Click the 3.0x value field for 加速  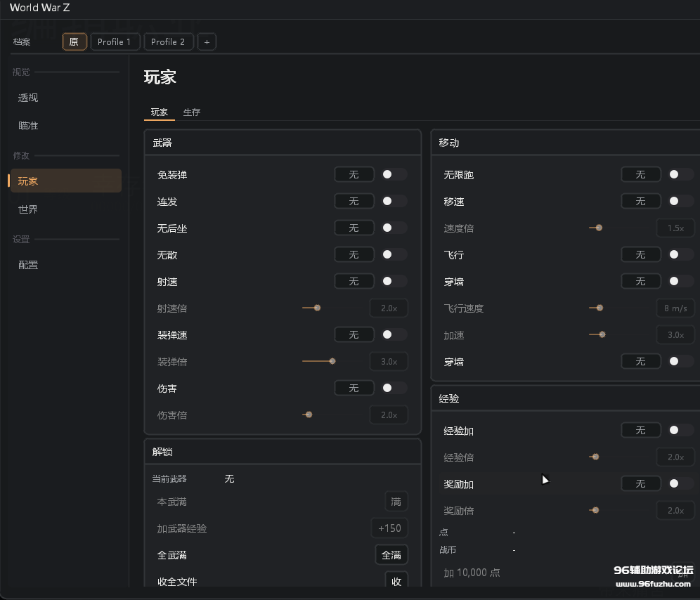(675, 335)
